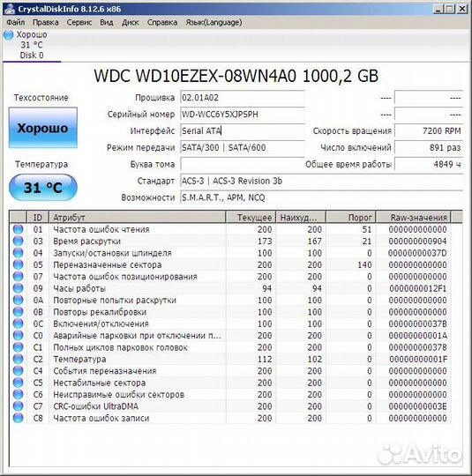Click threshold value 140
This screenshot has width=472, height=476.
click(x=364, y=265)
